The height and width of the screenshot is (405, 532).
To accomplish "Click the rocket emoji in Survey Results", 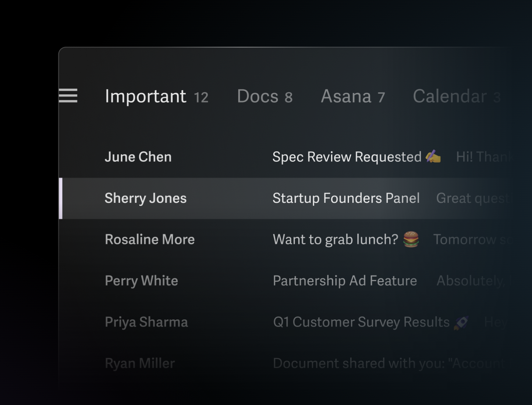I will 461,323.
